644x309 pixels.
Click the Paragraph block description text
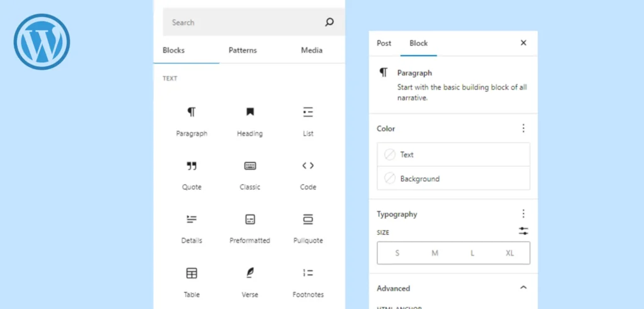point(462,93)
